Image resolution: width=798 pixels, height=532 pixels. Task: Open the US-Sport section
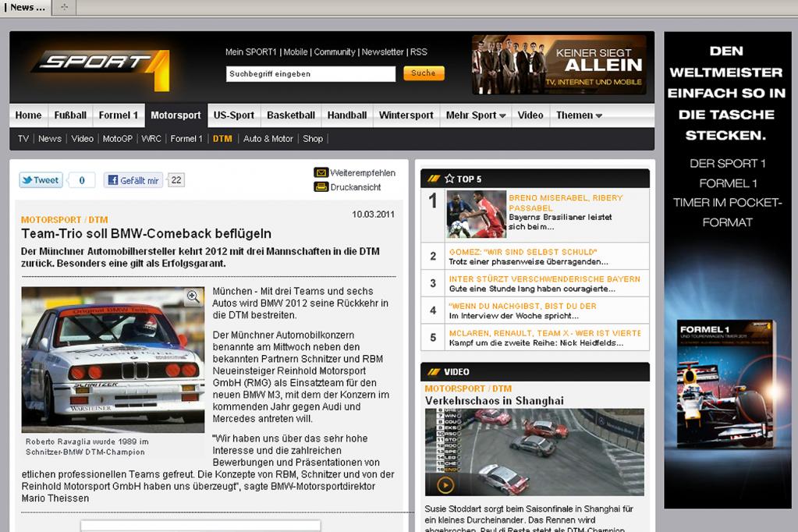[233, 115]
